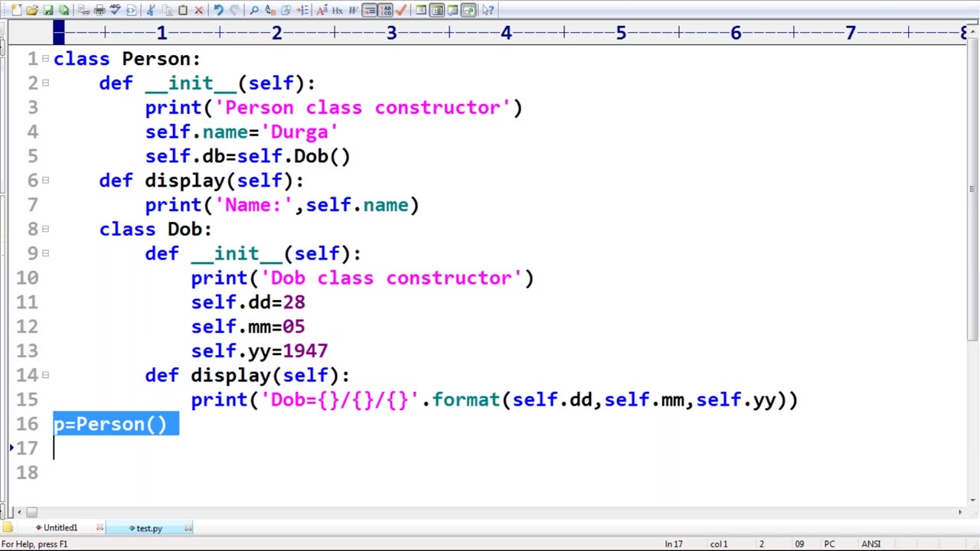This screenshot has width=980, height=551.
Task: Click the 'col 1' status bar entry
Action: (x=719, y=544)
